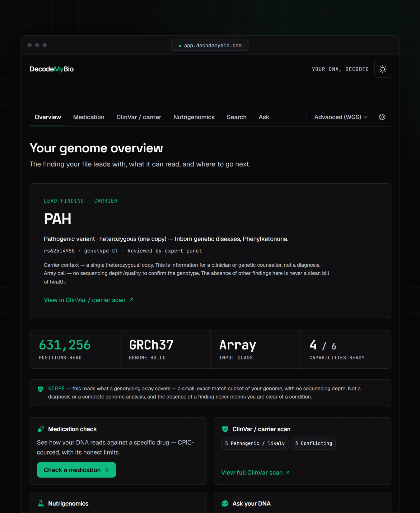Expand the Advanced (WGS) dropdown

tap(341, 117)
